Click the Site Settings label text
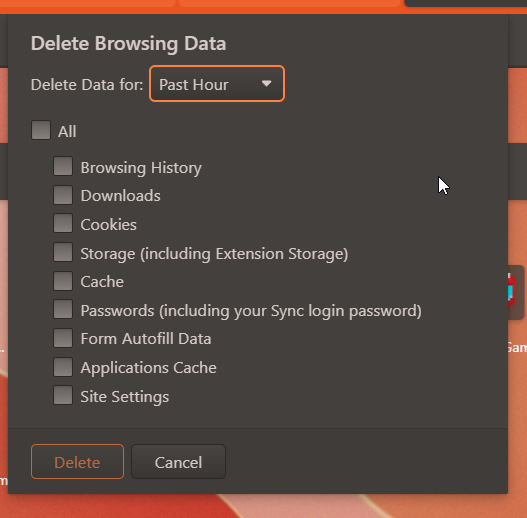 [125, 397]
